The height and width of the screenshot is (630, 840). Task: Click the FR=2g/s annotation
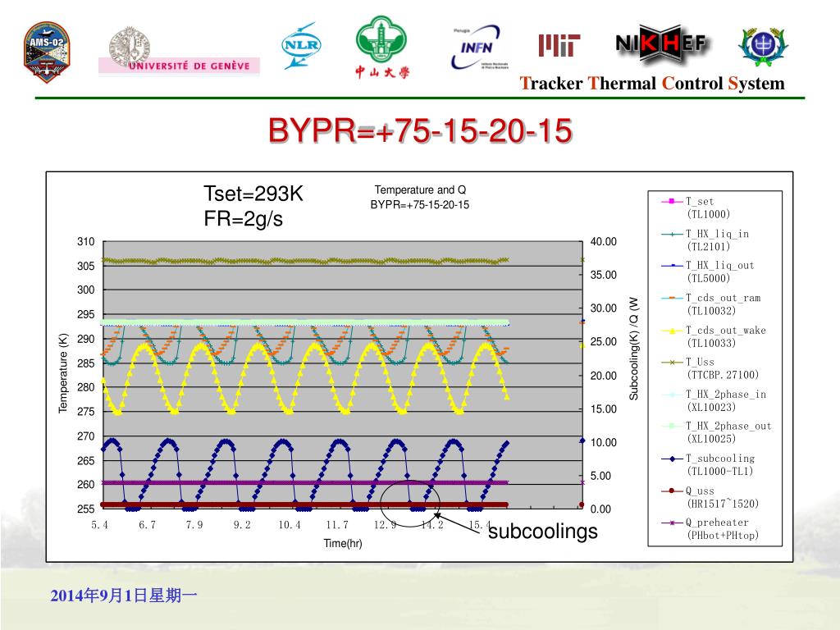click(243, 218)
